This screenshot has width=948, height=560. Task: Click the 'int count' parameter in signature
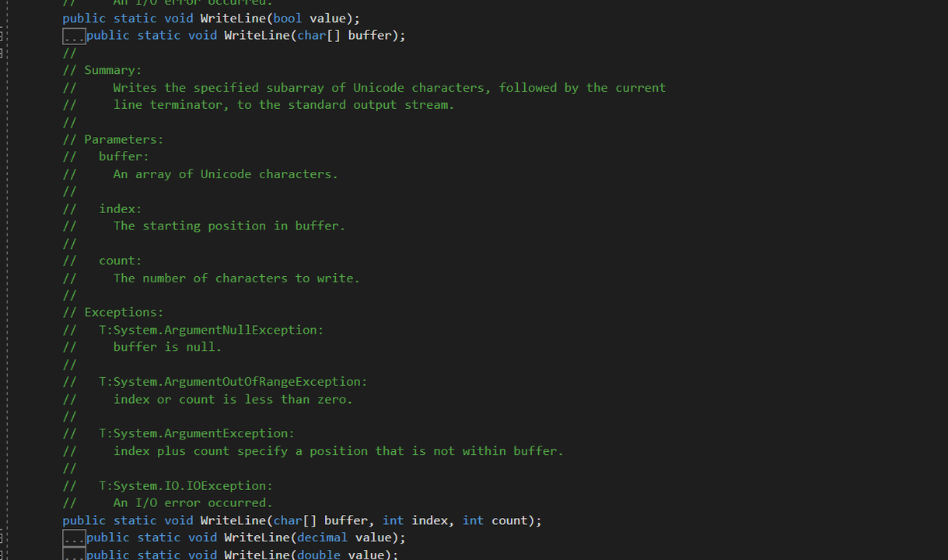pyautogui.click(x=497, y=520)
